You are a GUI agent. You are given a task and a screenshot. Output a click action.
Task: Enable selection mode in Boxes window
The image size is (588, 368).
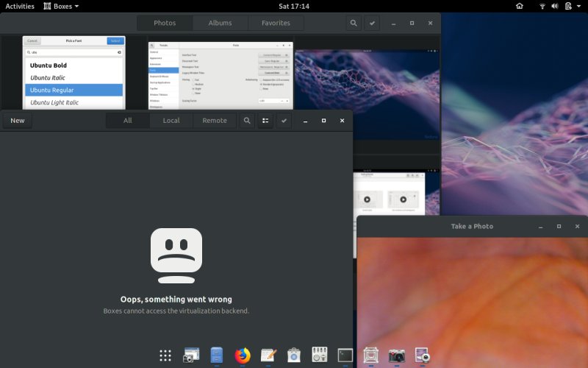(284, 121)
